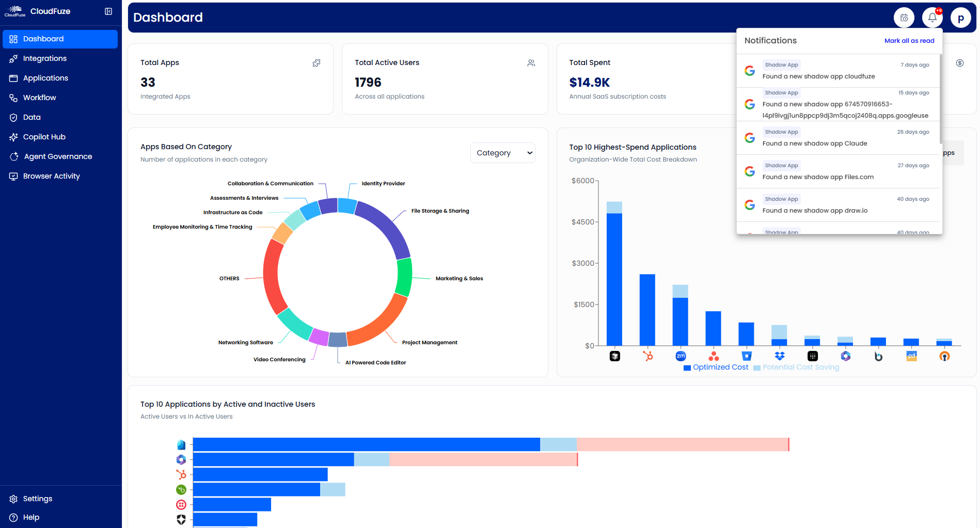
Task: Click the shield app icon in the users bar chart
Action: pyautogui.click(x=181, y=520)
